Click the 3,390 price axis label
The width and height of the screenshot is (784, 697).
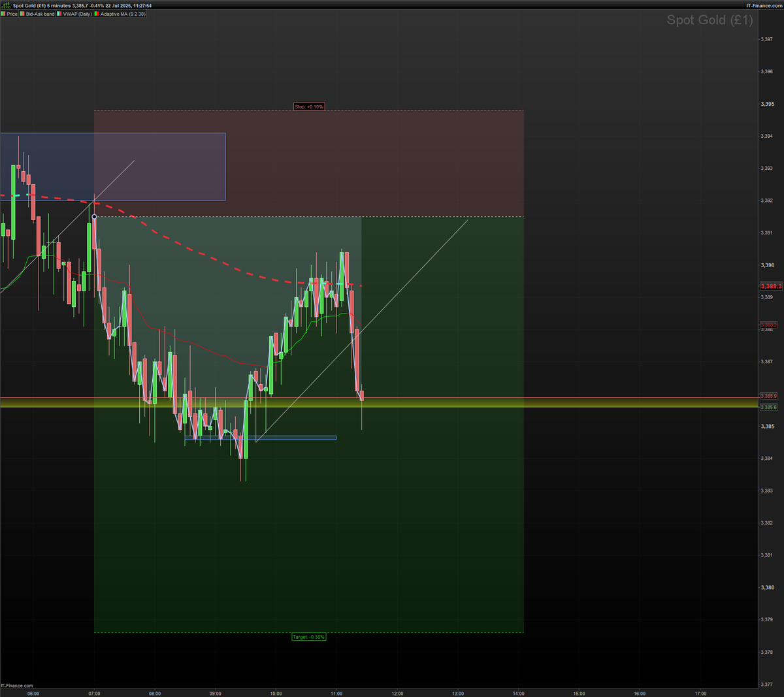coord(767,265)
